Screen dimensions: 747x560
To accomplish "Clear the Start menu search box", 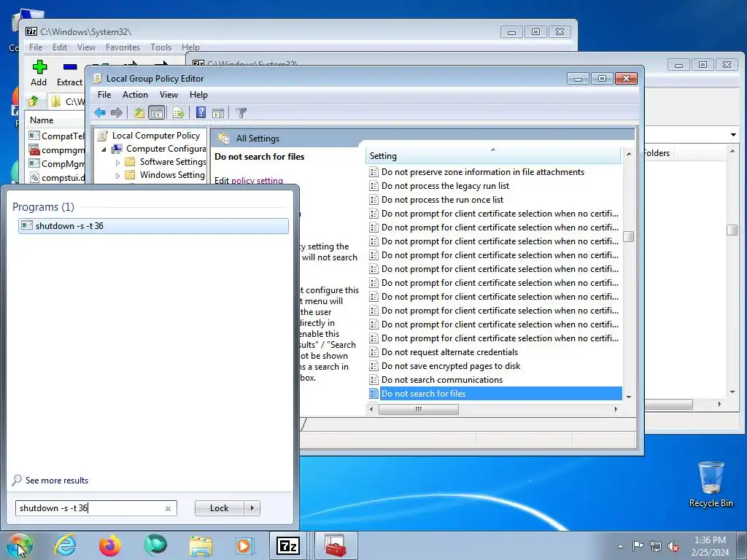I will click(168, 508).
